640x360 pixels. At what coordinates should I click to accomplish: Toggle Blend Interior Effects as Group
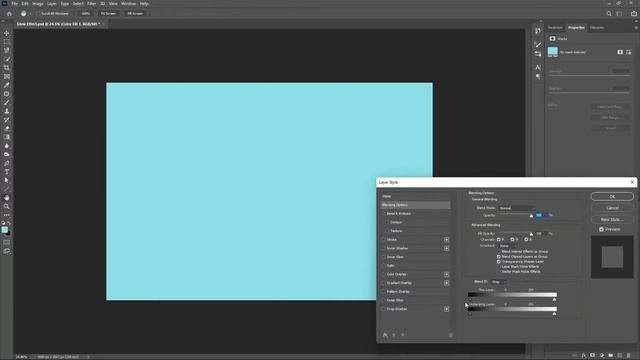[499, 252]
